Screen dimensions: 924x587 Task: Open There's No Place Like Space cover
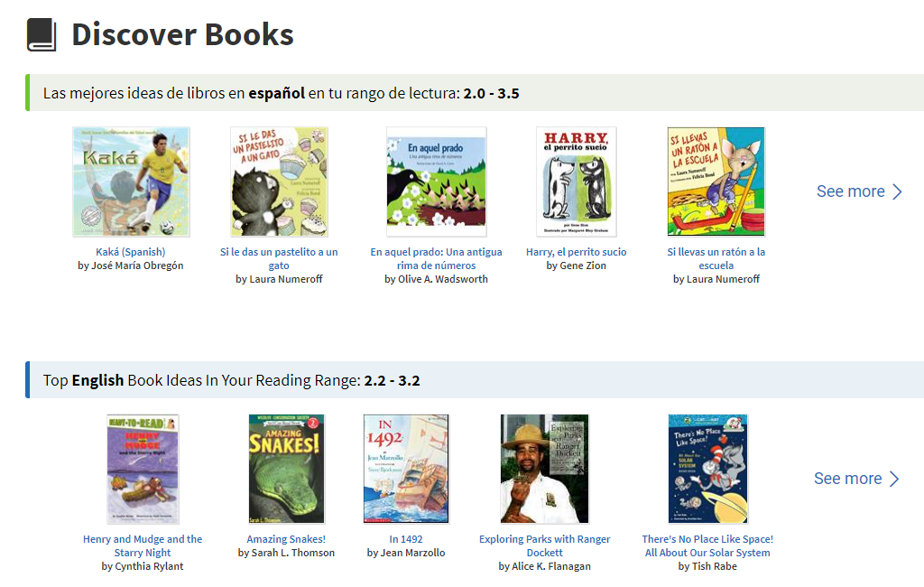tap(707, 469)
